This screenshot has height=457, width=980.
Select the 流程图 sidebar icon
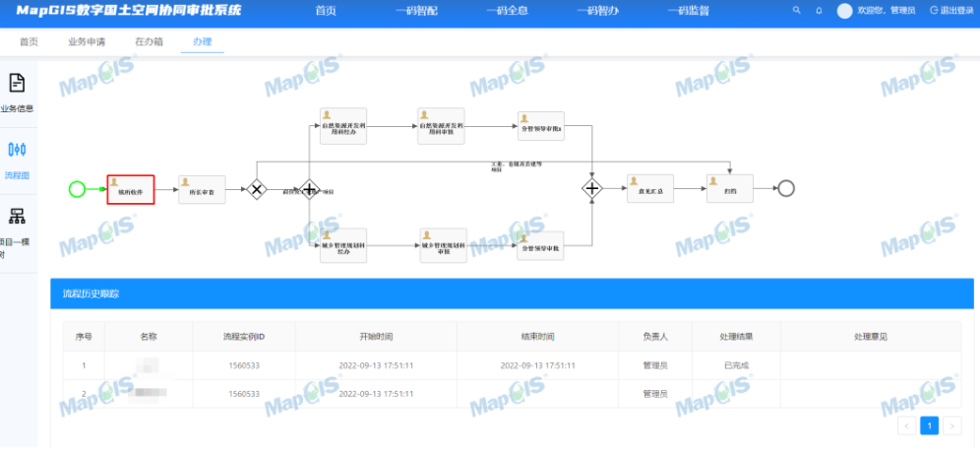click(17, 151)
